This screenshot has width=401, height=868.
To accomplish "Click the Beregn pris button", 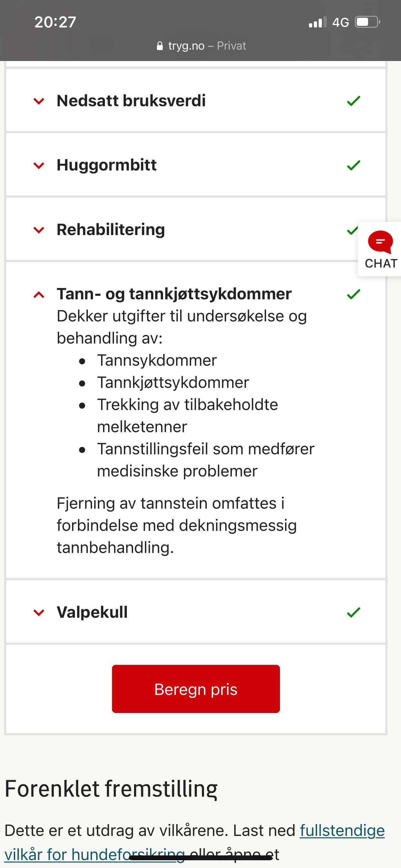I will (196, 689).
